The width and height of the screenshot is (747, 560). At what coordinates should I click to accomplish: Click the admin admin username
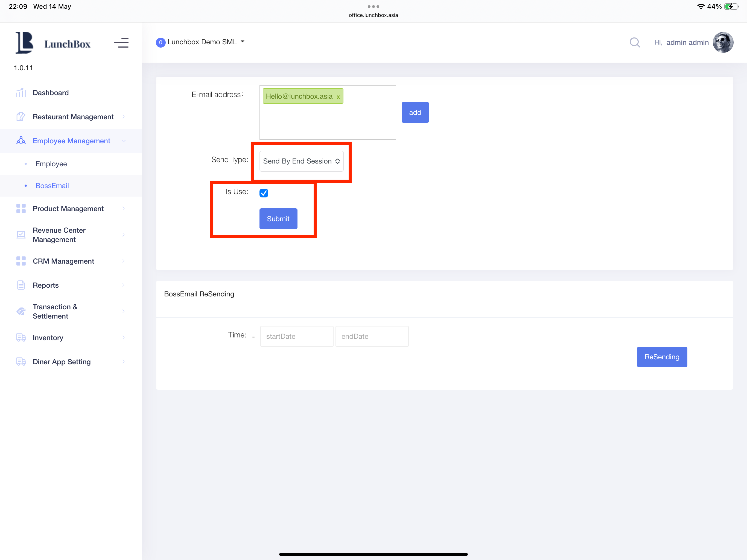[x=687, y=43]
